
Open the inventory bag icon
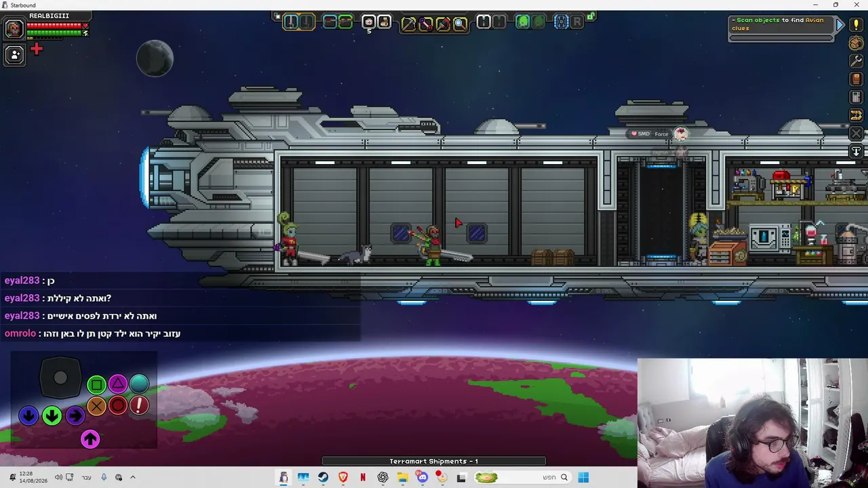(x=856, y=43)
